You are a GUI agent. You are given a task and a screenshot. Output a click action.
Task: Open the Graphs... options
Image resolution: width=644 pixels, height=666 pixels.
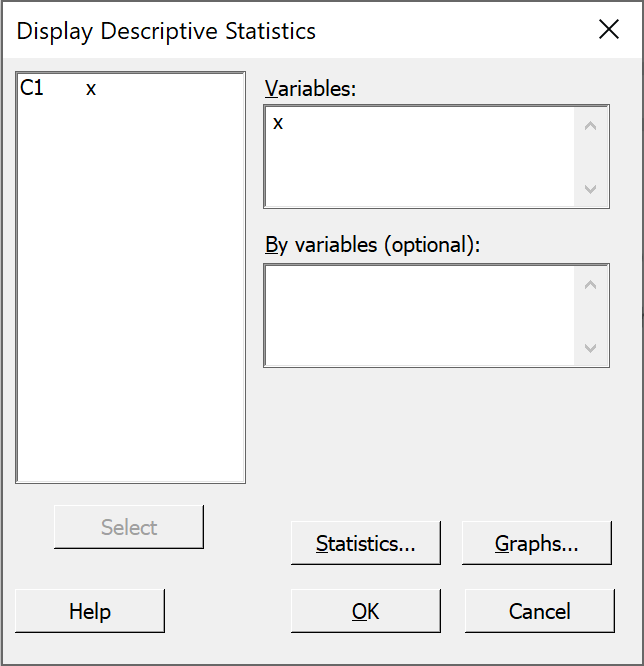tap(537, 543)
